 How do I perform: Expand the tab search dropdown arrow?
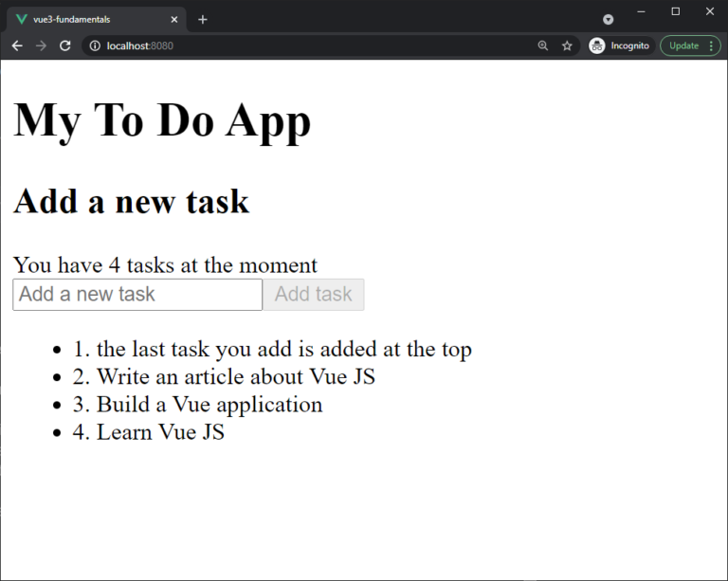[608, 19]
